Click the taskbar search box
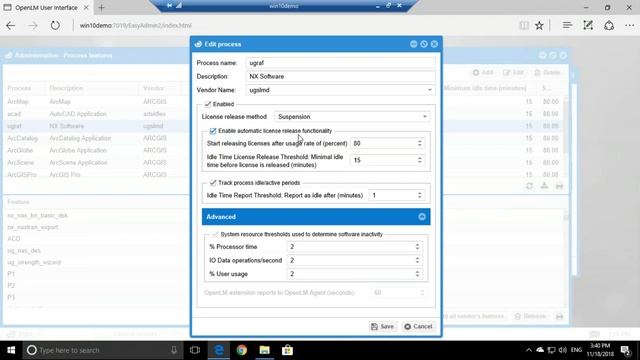 click(102, 350)
